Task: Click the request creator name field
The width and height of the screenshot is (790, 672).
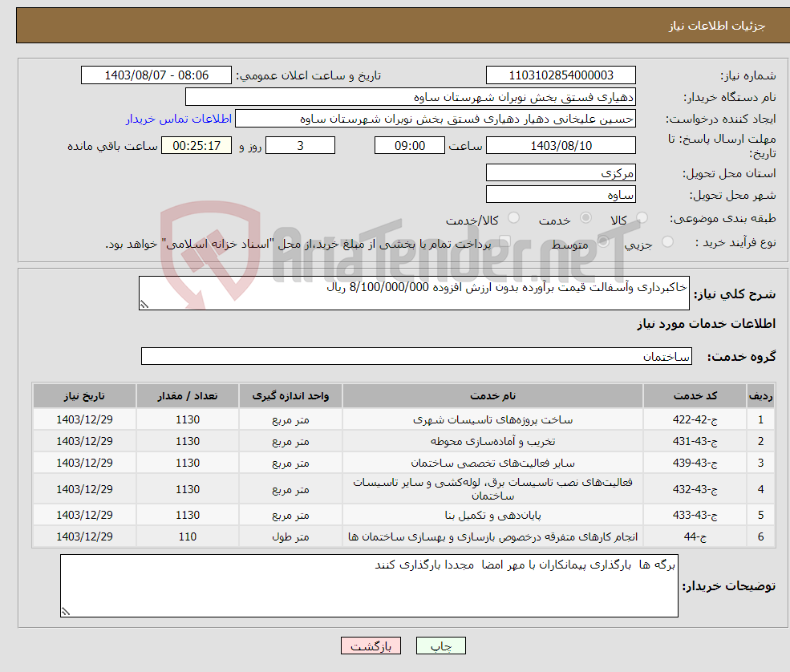Action: point(436,119)
